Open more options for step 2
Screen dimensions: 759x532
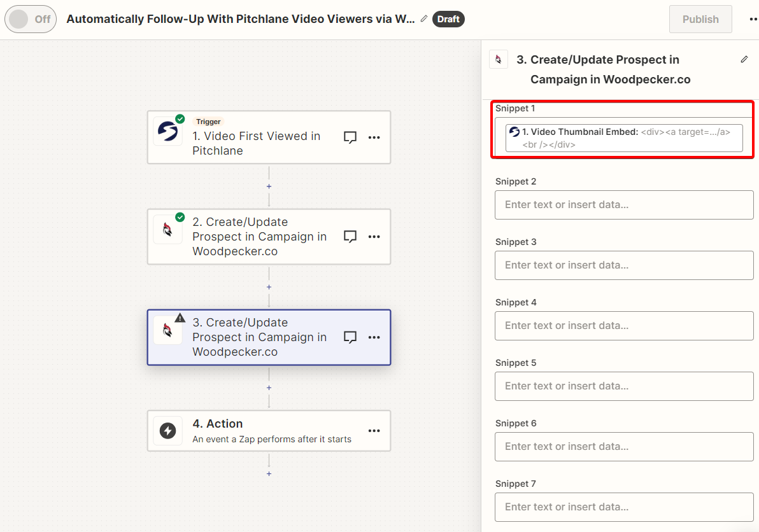(x=374, y=237)
